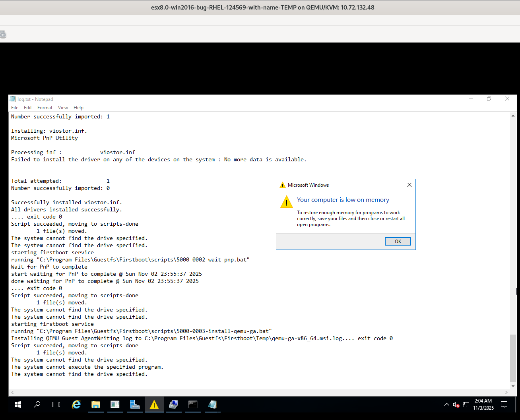Close the log.txt Notepad window
The width and height of the screenshot is (520, 420).
coord(507,99)
